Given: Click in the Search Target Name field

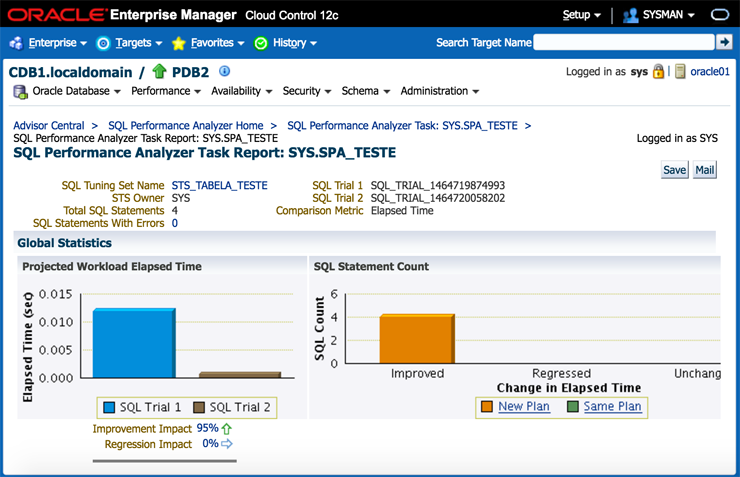Looking at the screenshot, I should [624, 42].
